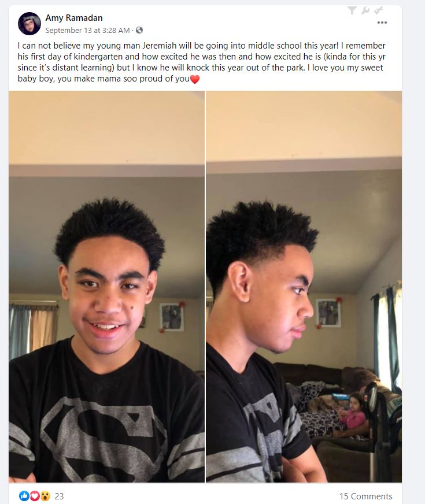Click the blue thumbs-up Like reaction icon
The width and height of the screenshot is (425, 504).
[24, 496]
